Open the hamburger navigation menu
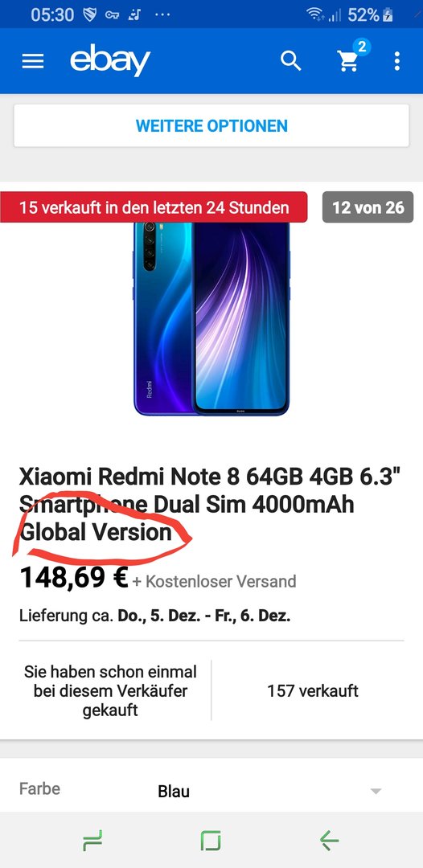This screenshot has width=423, height=868. click(x=33, y=61)
